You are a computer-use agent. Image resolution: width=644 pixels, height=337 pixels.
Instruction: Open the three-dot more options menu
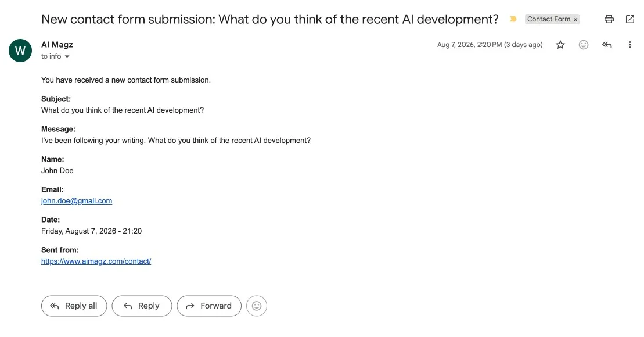629,45
